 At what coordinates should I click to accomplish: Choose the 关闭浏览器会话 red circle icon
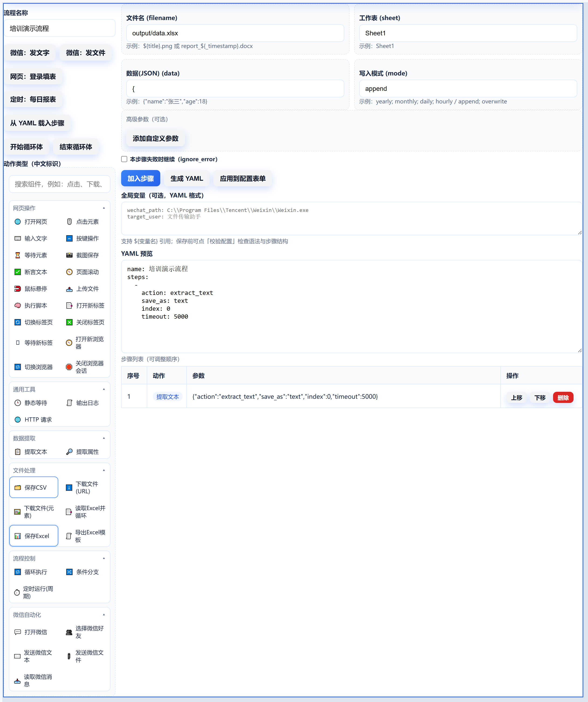[x=69, y=367]
